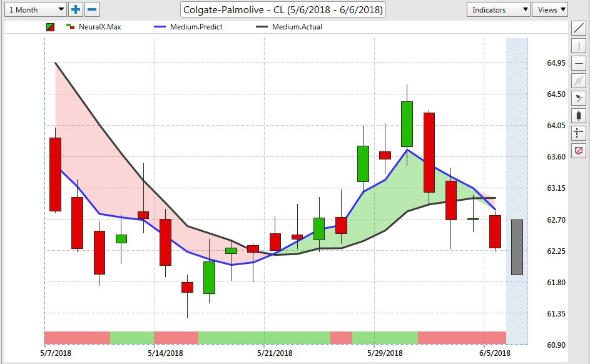Select the vertical line drawing tool
Image resolution: width=590 pixels, height=364 pixels.
578,46
